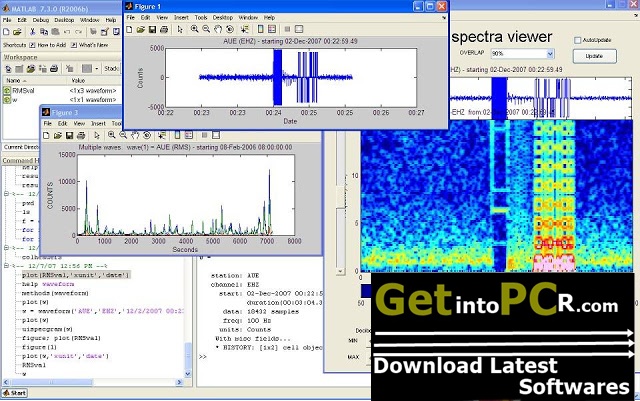Insert Colorbar in Figure 3
The width and height of the screenshot is (640, 401).
pyautogui.click(x=177, y=135)
